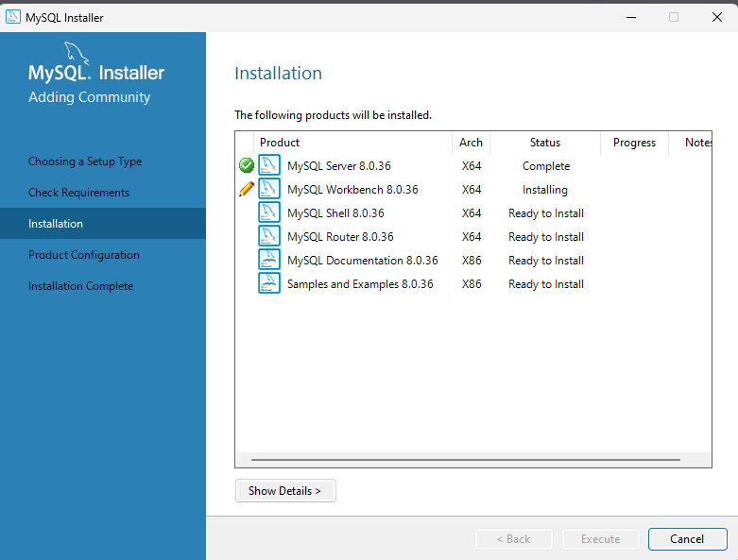The image size is (738, 560).
Task: Click the horizontal scrollbar of product list
Action: [x=466, y=459]
